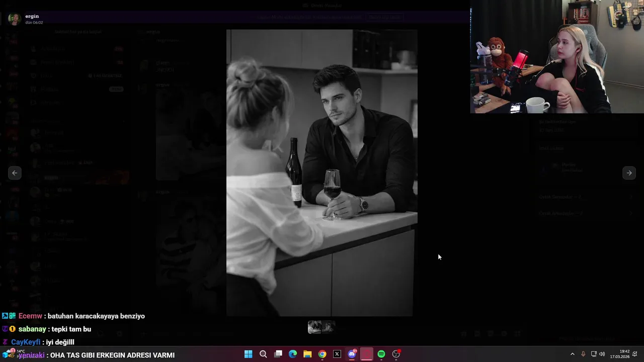Open Google Chrome from taskbar
This screenshot has width=644, height=362.
coord(323,354)
